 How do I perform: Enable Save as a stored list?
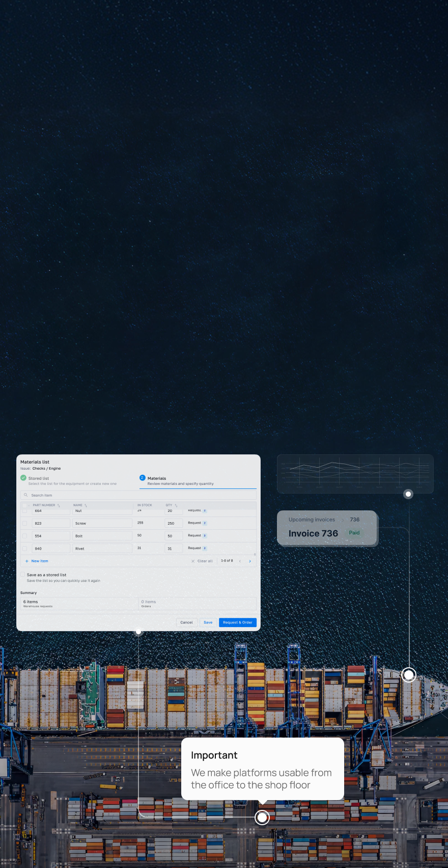22,575
